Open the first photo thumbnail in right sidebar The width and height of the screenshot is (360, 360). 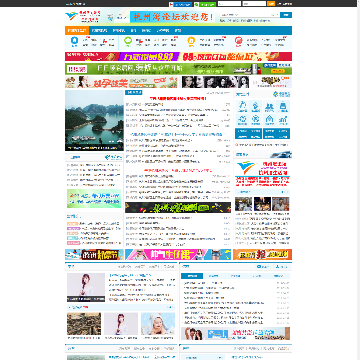(243, 204)
